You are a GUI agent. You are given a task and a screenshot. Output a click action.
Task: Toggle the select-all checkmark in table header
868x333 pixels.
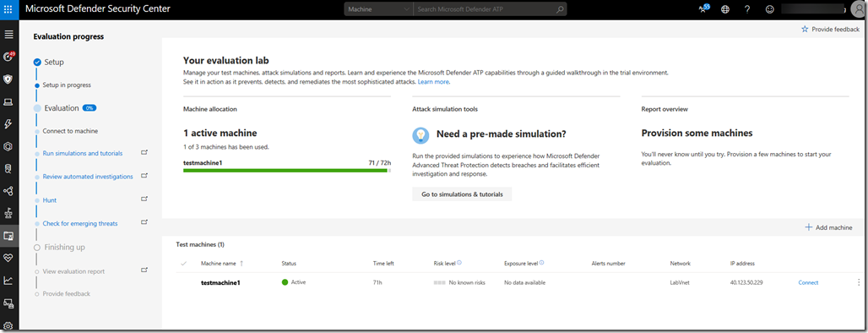click(x=184, y=263)
